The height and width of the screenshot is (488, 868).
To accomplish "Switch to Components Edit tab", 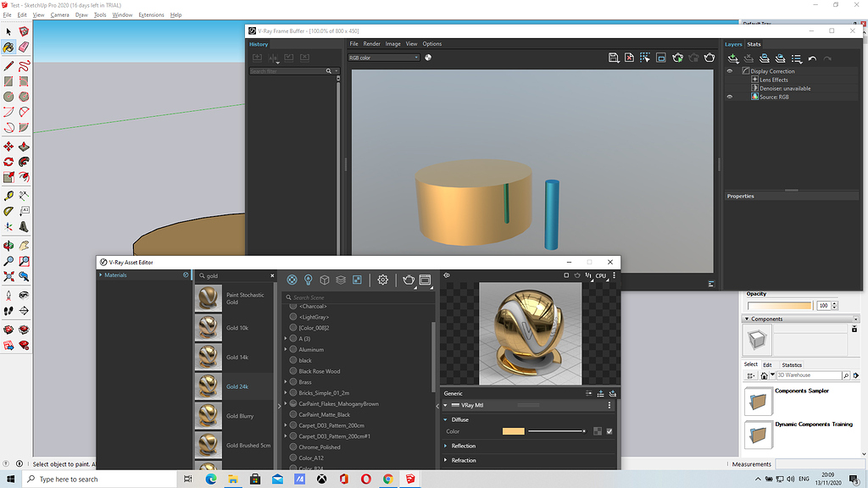I will coord(767,365).
